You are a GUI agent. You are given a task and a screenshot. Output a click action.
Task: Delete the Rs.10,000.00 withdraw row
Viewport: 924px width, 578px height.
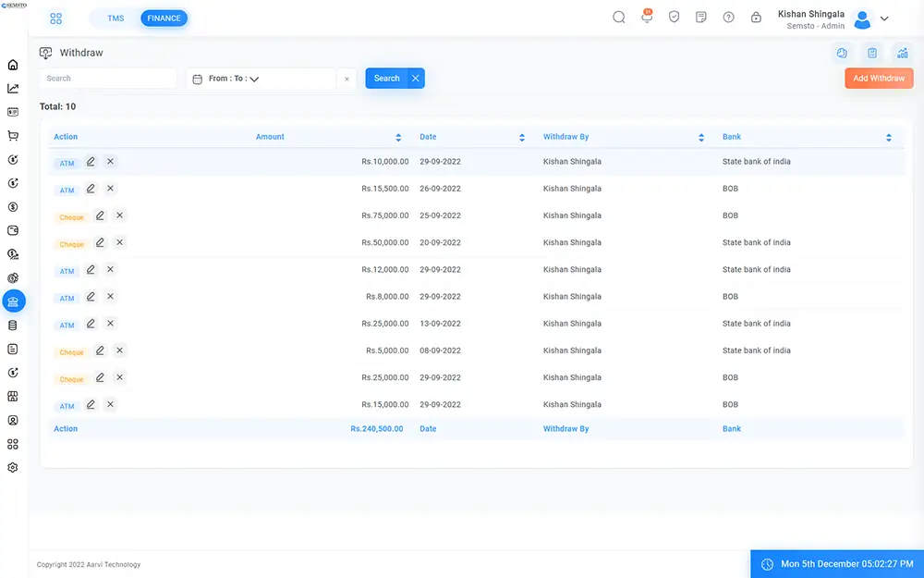coord(110,162)
